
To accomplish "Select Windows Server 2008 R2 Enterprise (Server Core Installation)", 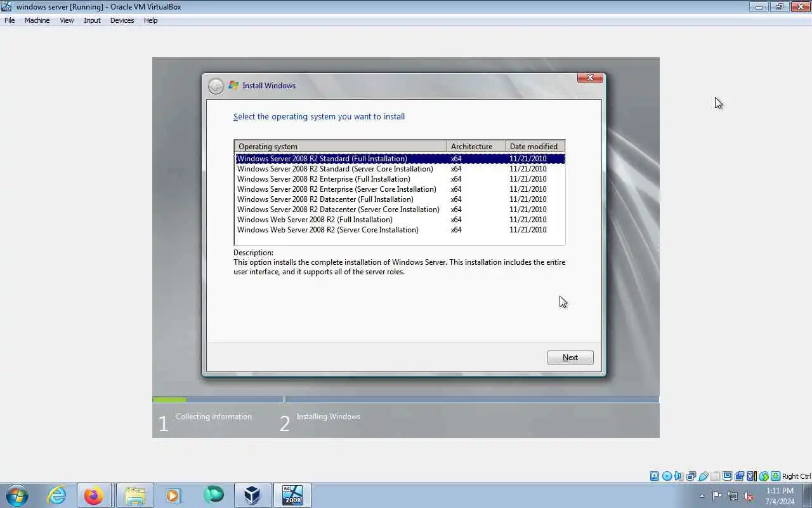I will [400, 189].
